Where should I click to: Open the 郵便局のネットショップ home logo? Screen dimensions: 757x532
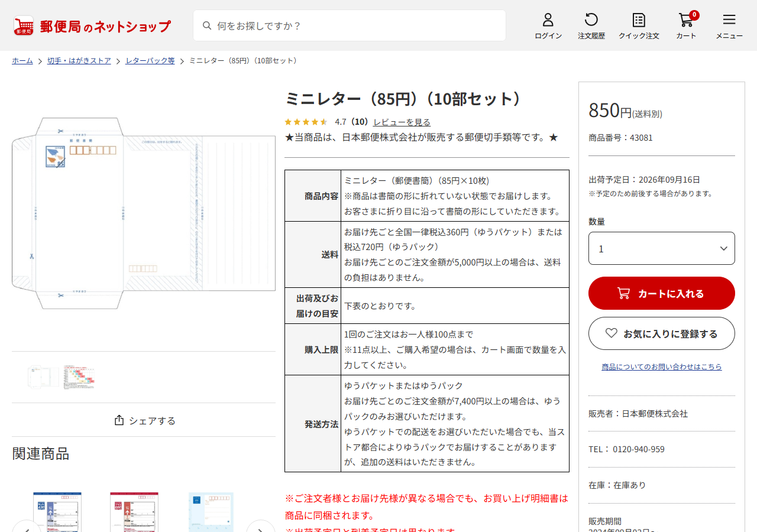click(92, 26)
